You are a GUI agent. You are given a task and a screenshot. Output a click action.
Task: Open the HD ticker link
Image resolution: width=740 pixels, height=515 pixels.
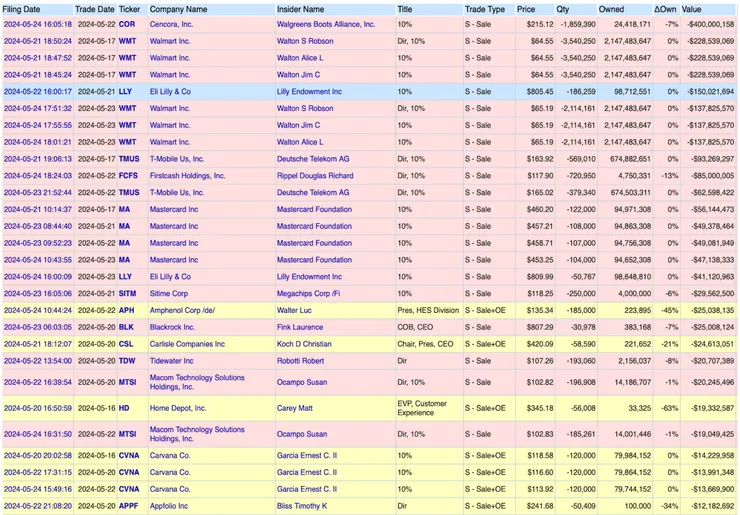click(124, 408)
